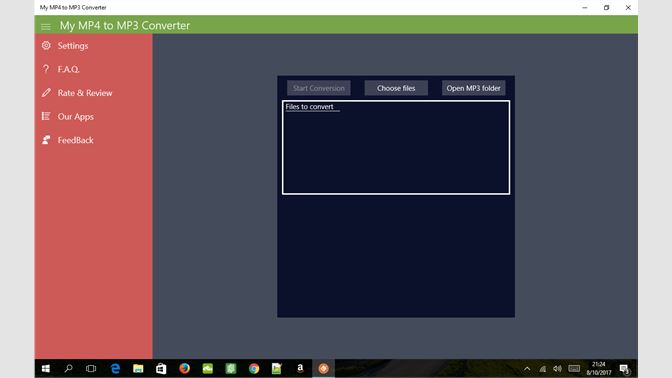
Task: Click the Settings gear icon in the sidebar
Action: [x=46, y=45]
